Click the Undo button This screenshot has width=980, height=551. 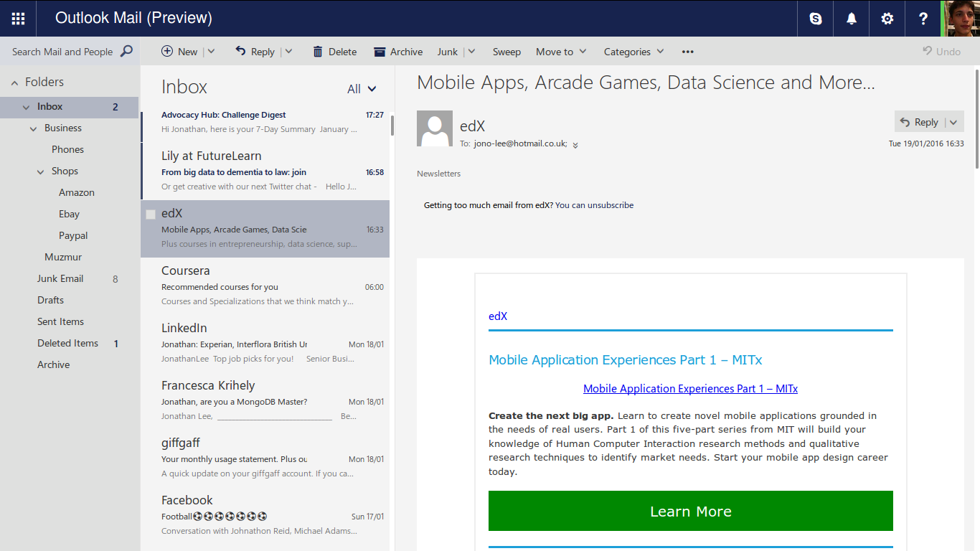click(x=942, y=52)
